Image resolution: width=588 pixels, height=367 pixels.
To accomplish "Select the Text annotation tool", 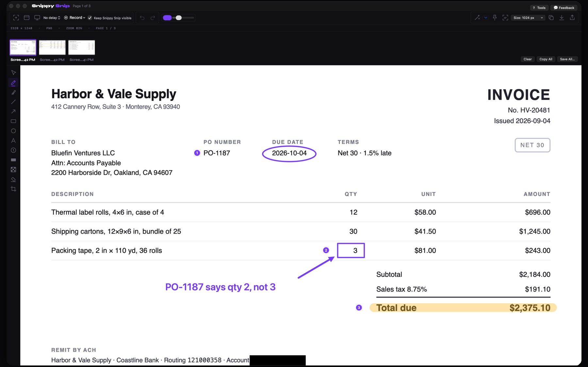I will (13, 141).
